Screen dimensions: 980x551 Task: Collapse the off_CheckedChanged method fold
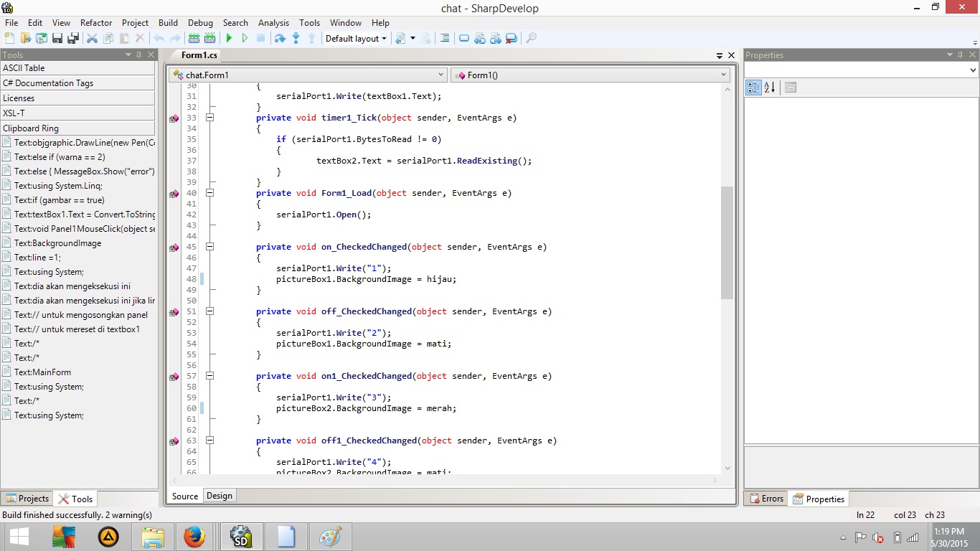[209, 311]
